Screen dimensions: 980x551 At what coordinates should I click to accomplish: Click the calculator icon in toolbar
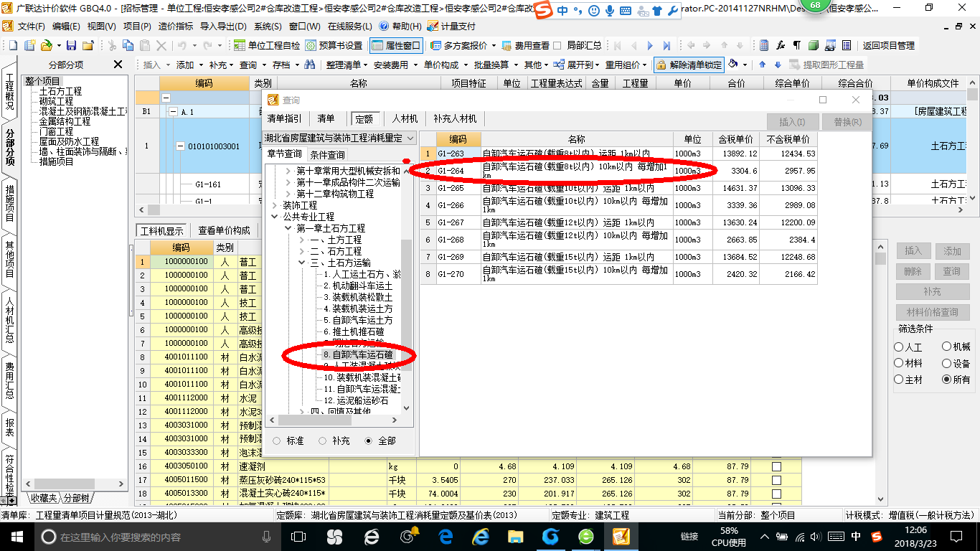[x=764, y=45]
